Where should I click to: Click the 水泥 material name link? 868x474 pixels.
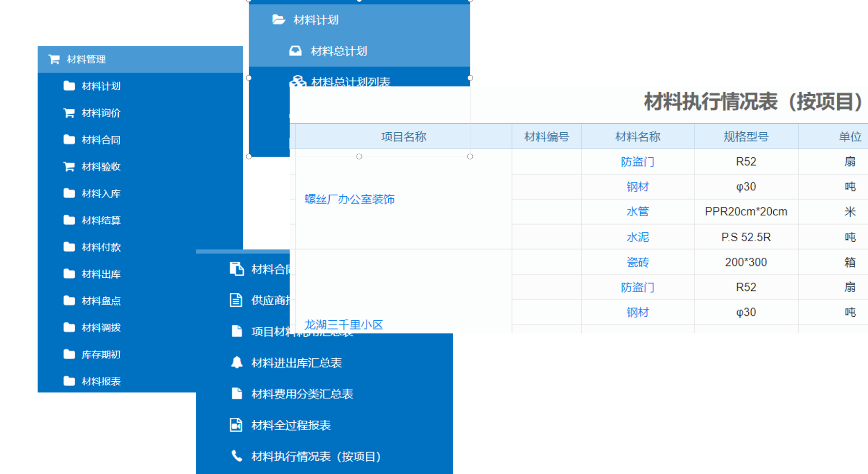pos(637,237)
